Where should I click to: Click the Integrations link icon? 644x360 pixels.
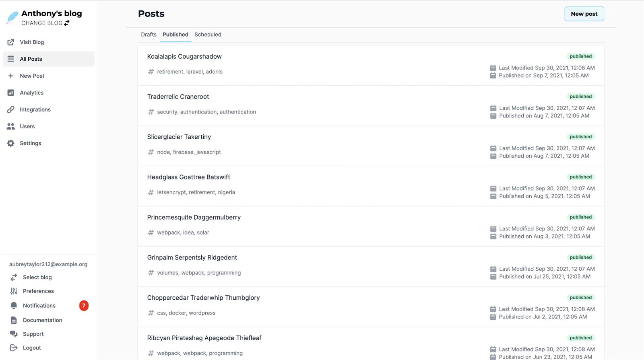click(x=11, y=110)
